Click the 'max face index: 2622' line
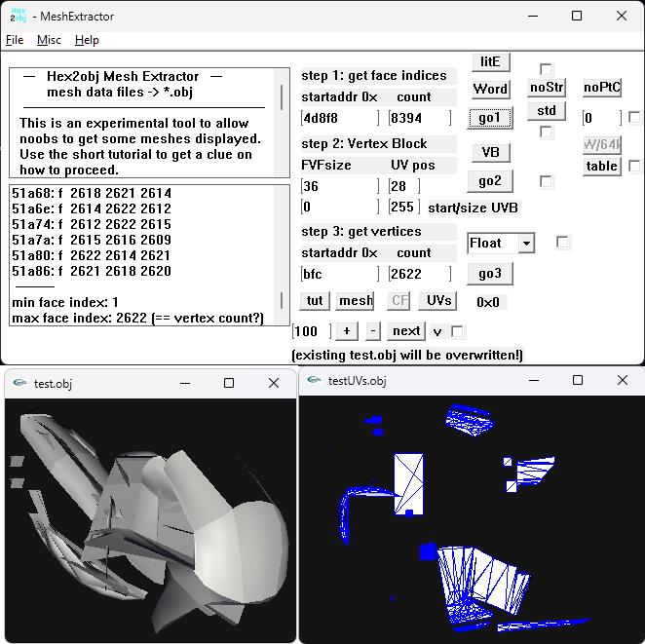The image size is (645, 644). pos(137,319)
